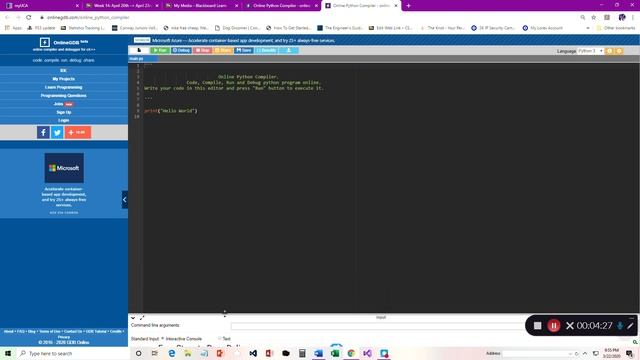Viewport: 640px width, 360px height.
Task: Open Windows notification center icon
Action: [x=630, y=353]
